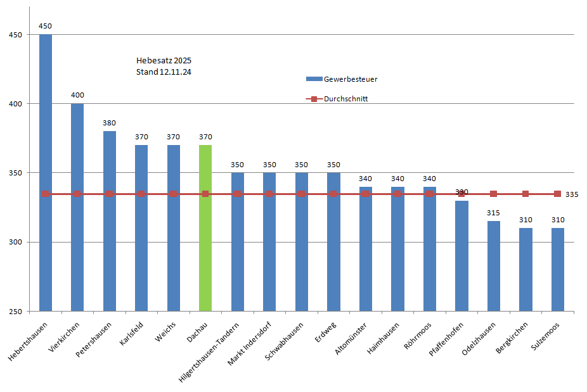Click the blue Gewerbesteuer legend swatch
Viewport: 587px width, 392px height.
(314, 79)
